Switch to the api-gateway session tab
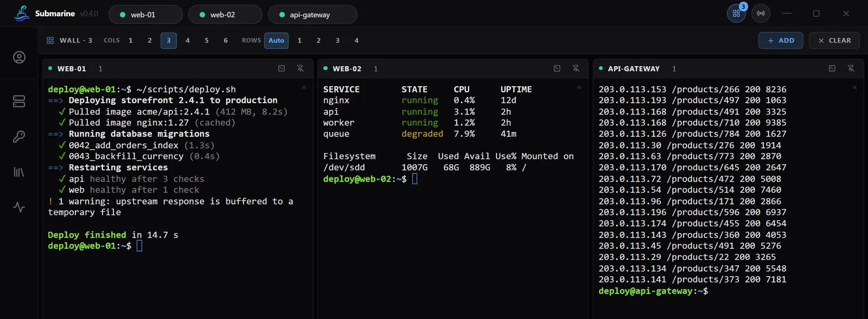The width and height of the screenshot is (868, 319). click(x=312, y=15)
